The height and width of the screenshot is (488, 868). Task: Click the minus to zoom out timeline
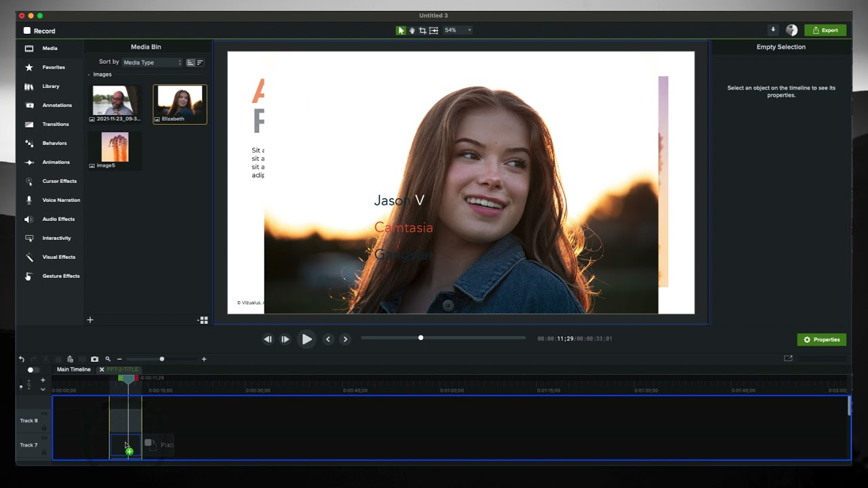point(119,359)
